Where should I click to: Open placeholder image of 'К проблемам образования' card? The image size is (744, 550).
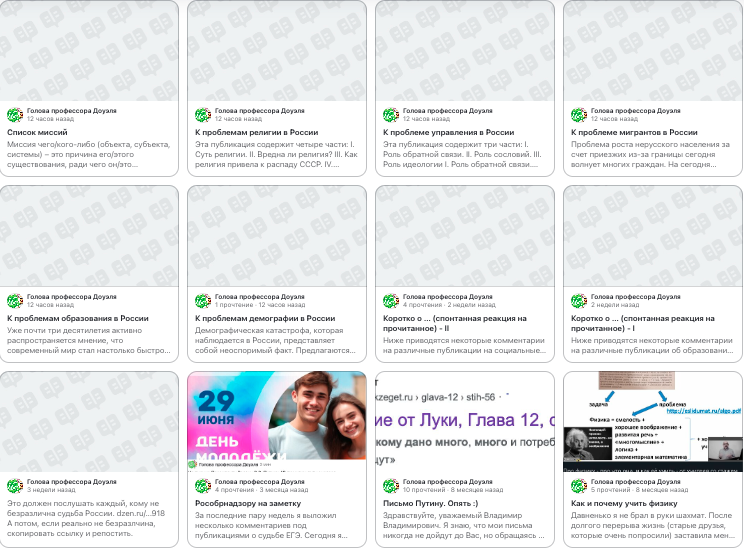89,236
